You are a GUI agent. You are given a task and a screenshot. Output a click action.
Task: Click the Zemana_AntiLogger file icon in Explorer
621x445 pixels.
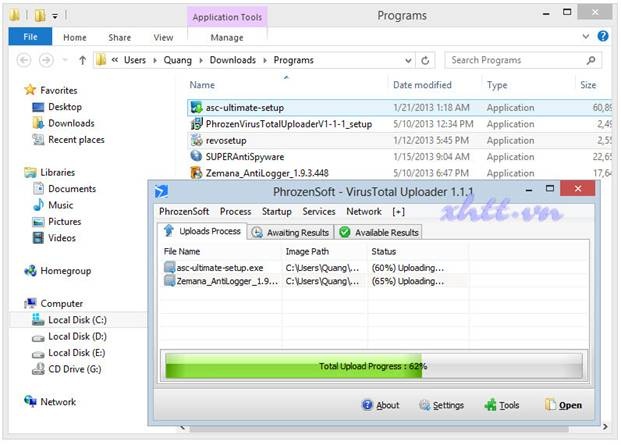click(196, 173)
